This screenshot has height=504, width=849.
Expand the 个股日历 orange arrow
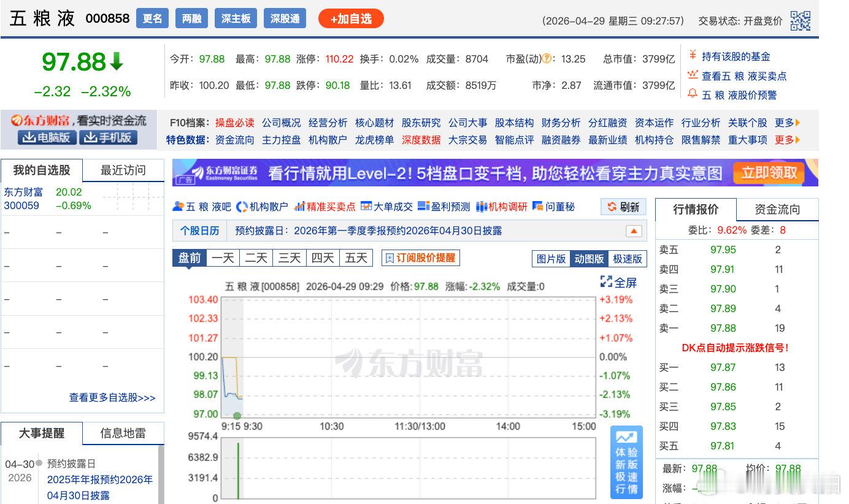tap(634, 231)
